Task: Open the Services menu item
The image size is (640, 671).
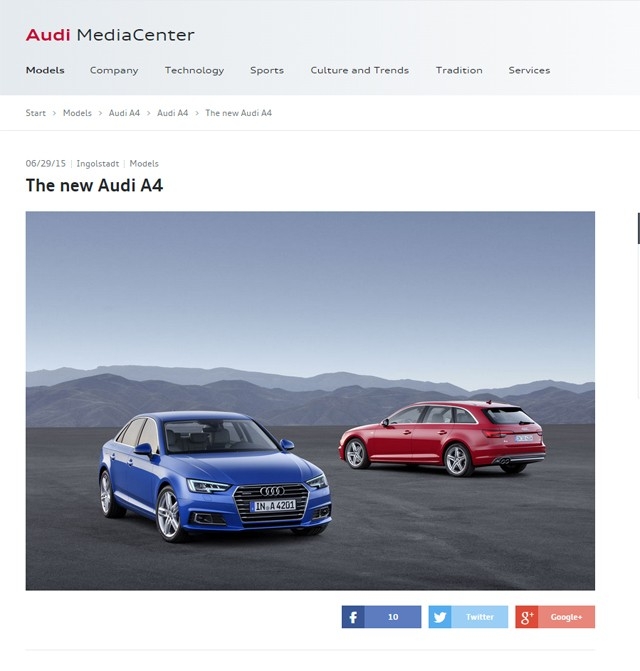Action: tap(529, 70)
